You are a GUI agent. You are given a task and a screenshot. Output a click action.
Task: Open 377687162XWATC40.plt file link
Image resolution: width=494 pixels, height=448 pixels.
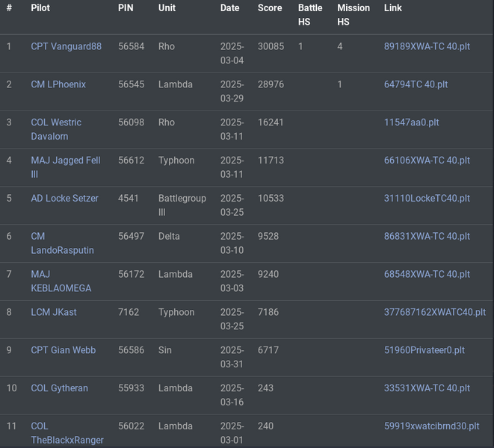[x=434, y=312]
